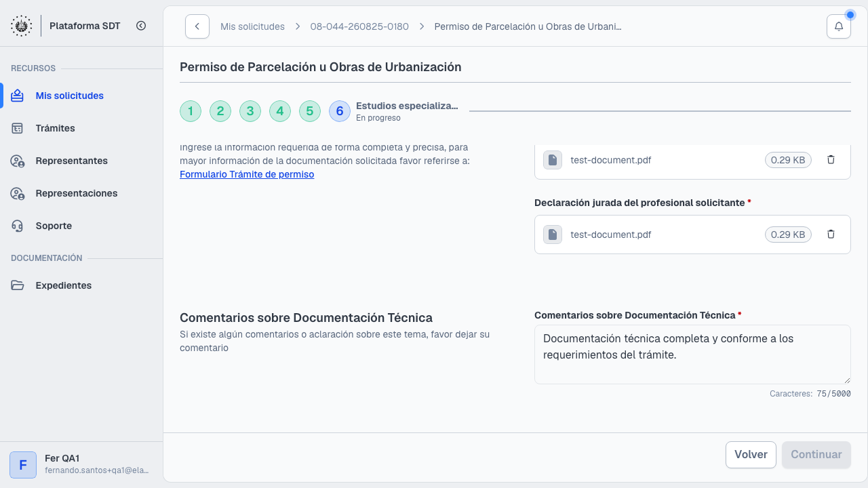The height and width of the screenshot is (488, 868).
Task: Click the trash icon for the file above Declaración jurada
Action: 831,160
